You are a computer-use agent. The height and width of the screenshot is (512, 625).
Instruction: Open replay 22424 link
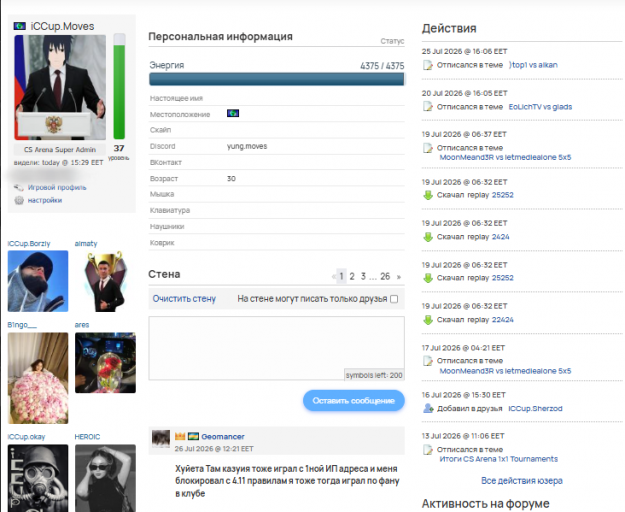point(503,320)
